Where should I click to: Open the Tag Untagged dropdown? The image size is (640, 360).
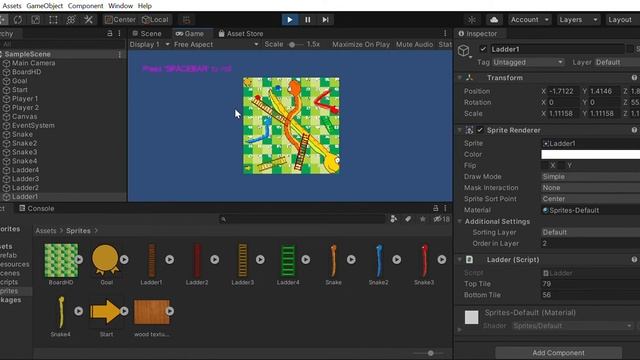click(x=528, y=62)
